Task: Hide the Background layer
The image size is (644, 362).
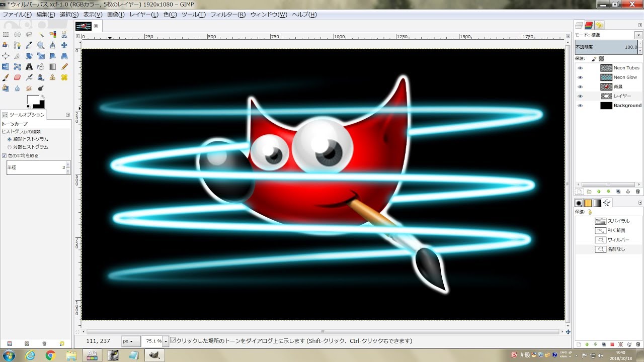Action: 580,106
